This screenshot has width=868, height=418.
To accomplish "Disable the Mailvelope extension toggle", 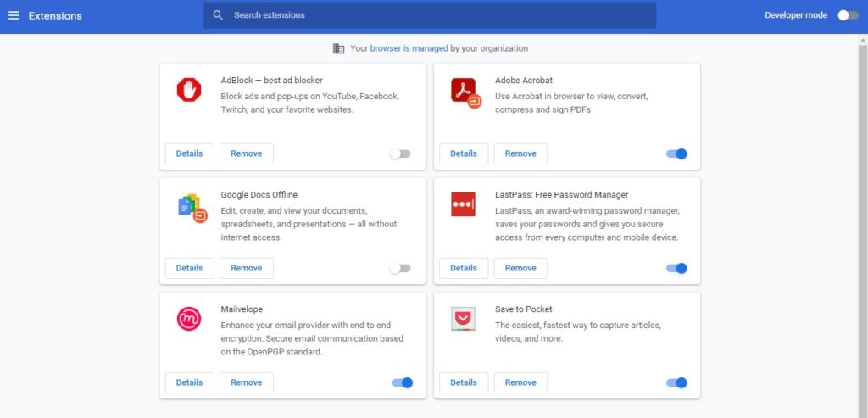I will tap(403, 382).
